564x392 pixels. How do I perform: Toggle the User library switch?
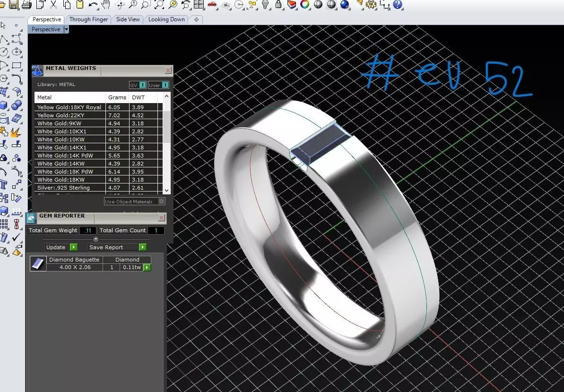pyautogui.click(x=165, y=85)
